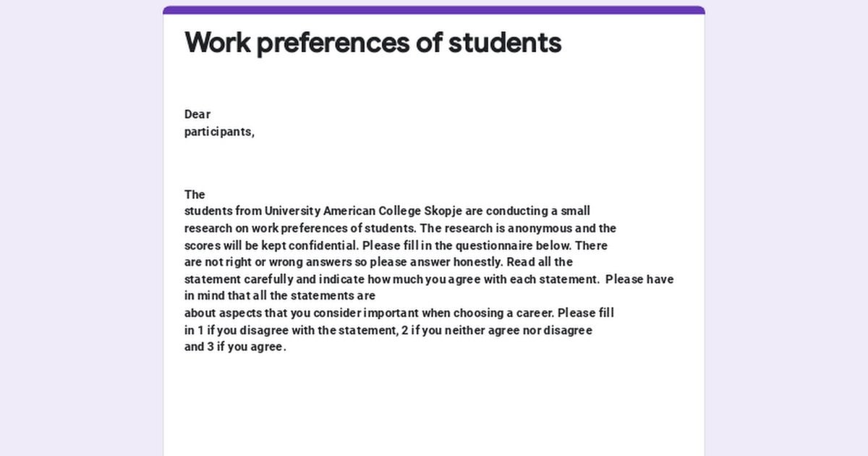Click the "participants," greeting line
Image resolution: width=868 pixels, height=456 pixels.
pos(219,132)
